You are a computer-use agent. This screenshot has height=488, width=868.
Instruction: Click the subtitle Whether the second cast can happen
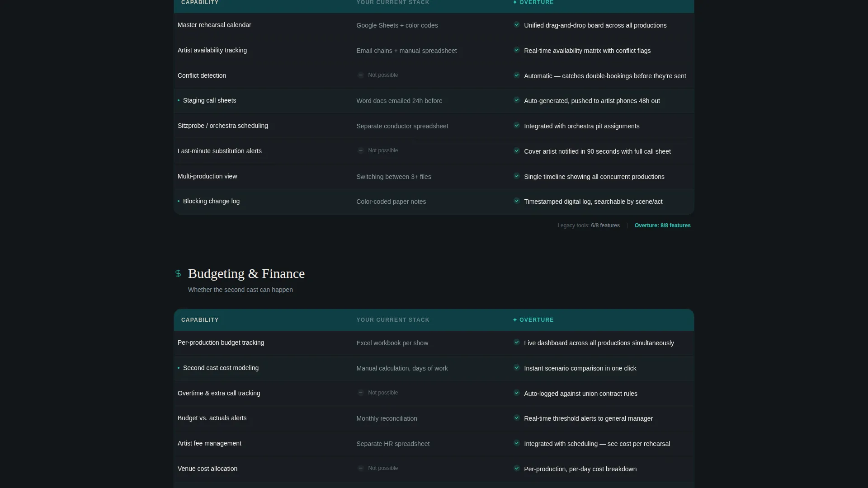tap(241, 290)
